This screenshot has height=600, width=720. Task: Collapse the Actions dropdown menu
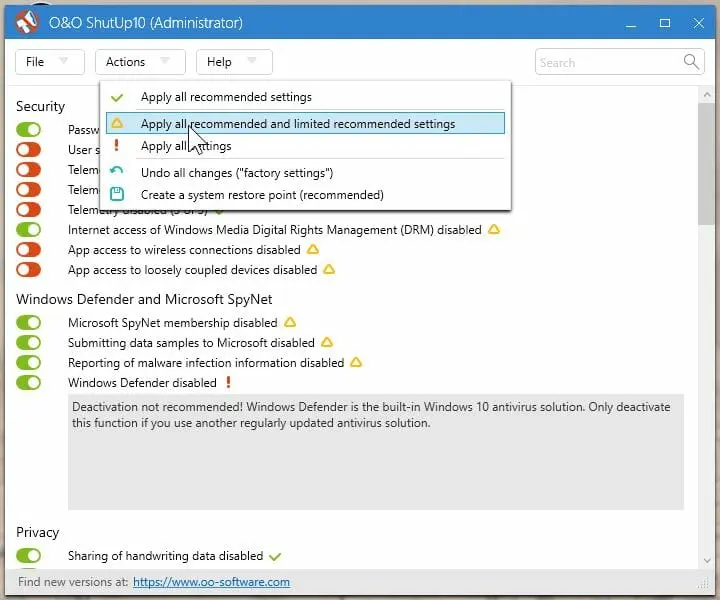[139, 62]
